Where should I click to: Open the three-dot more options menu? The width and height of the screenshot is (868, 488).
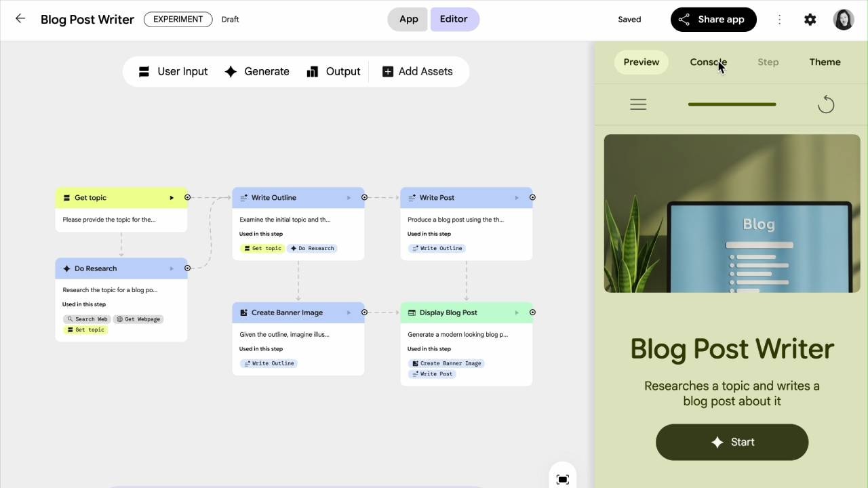tap(779, 20)
